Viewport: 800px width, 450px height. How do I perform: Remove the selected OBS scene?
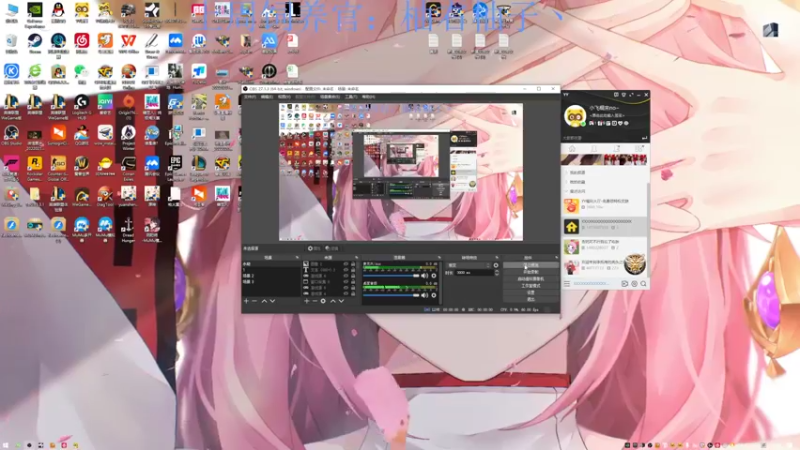[x=255, y=301]
